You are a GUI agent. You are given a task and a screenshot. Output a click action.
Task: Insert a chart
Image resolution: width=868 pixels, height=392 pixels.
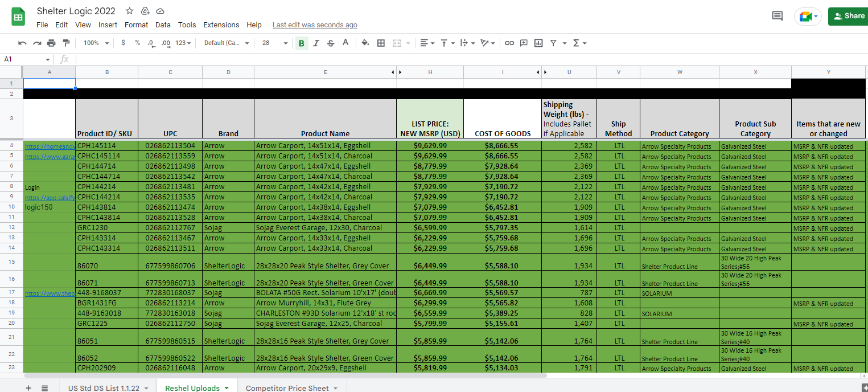(538, 43)
